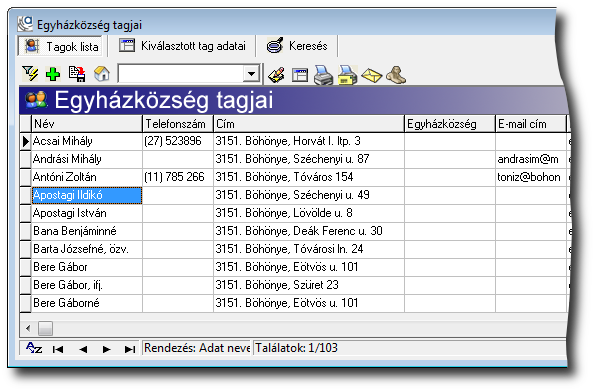Select the Bere Gáborné name cell
The height and width of the screenshot is (391, 606).
[x=87, y=303]
